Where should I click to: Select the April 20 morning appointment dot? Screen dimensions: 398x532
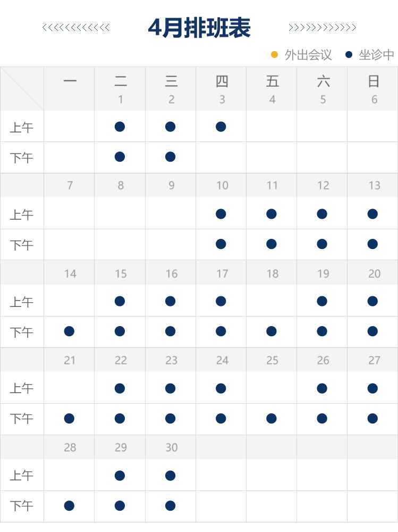pyautogui.click(x=372, y=301)
